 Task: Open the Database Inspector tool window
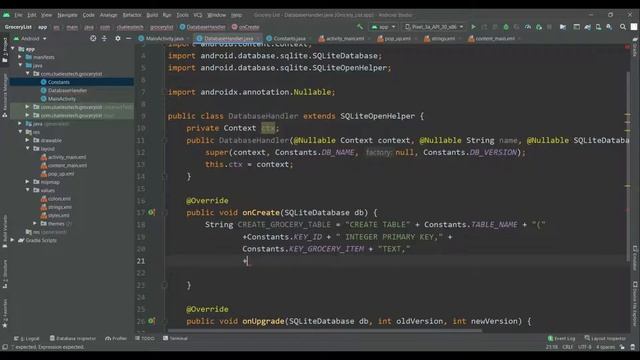73,338
